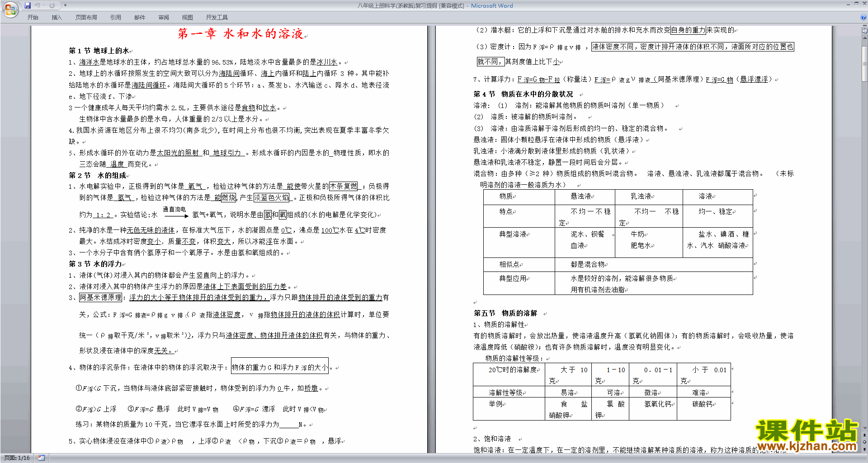
Task: Click the macro recording status bar icon
Action: (x=42, y=458)
